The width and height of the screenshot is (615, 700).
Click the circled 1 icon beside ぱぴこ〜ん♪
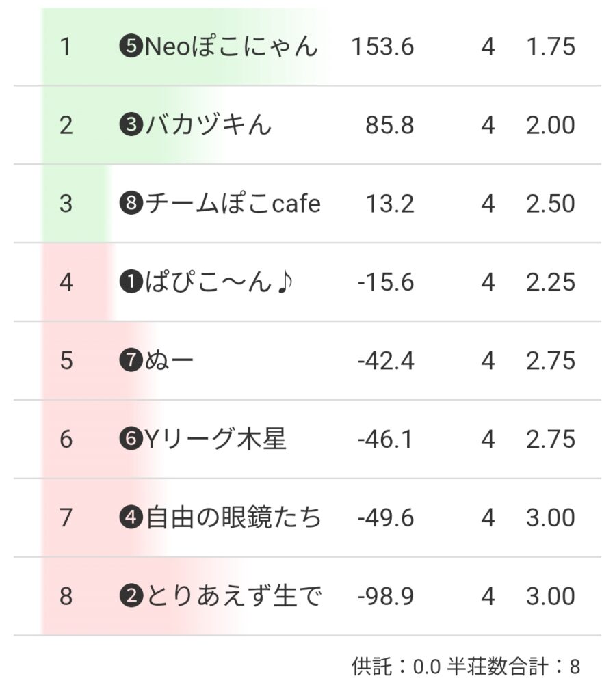[131, 283]
